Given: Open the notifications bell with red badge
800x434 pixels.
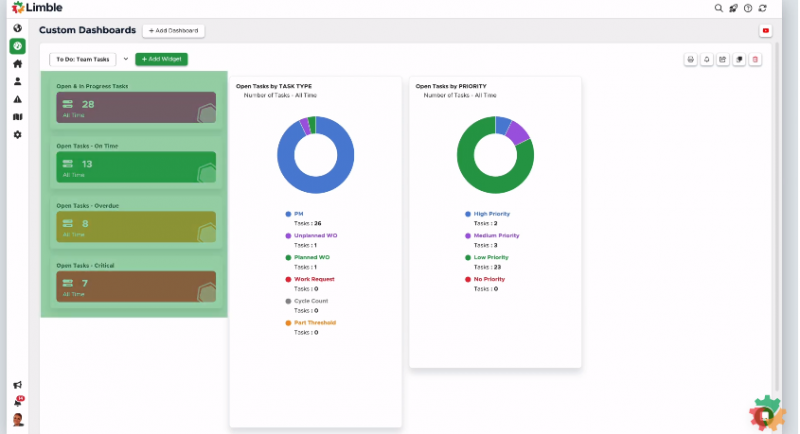Looking at the screenshot, I should pos(17,401).
